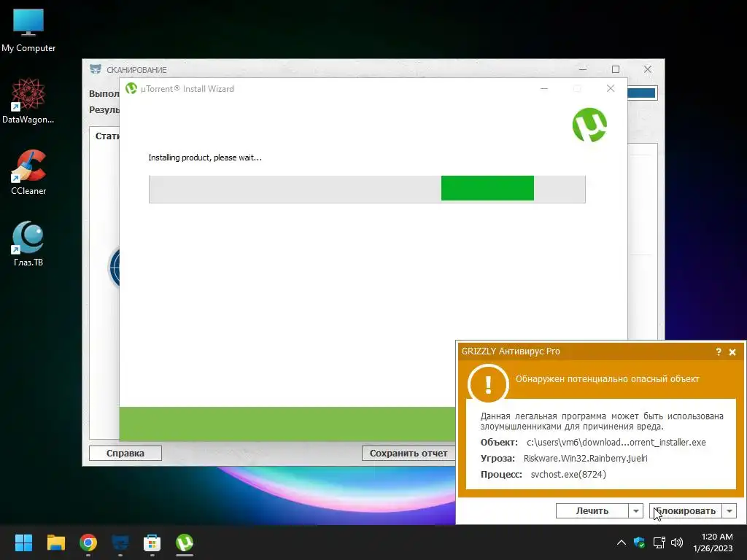Switch to µTorrent installer taskbar icon
747x560 pixels.
pyautogui.click(x=185, y=542)
